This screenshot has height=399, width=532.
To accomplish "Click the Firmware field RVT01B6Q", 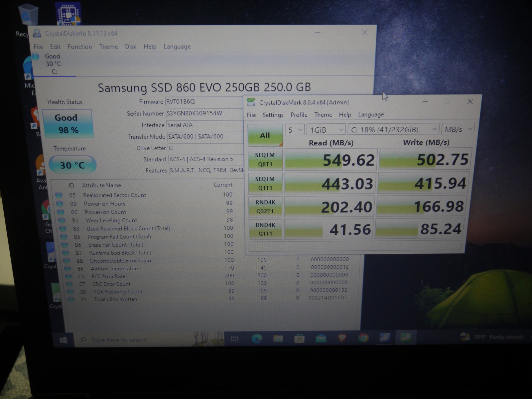I will pos(204,102).
